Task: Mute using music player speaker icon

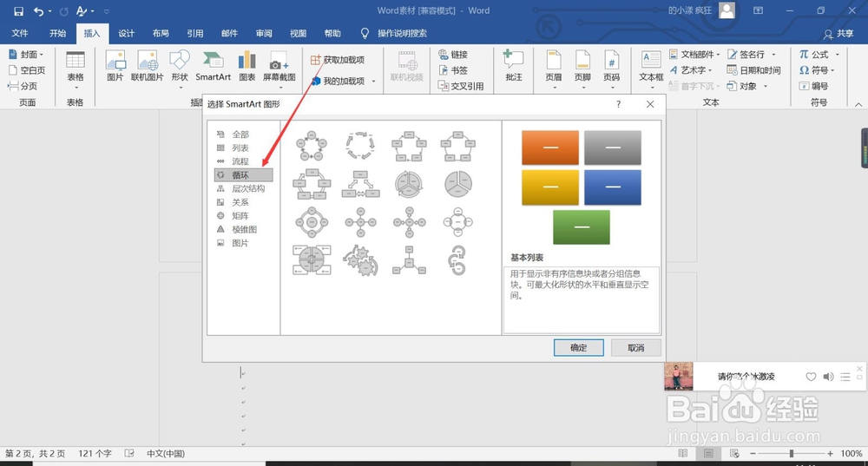Action: [x=828, y=377]
